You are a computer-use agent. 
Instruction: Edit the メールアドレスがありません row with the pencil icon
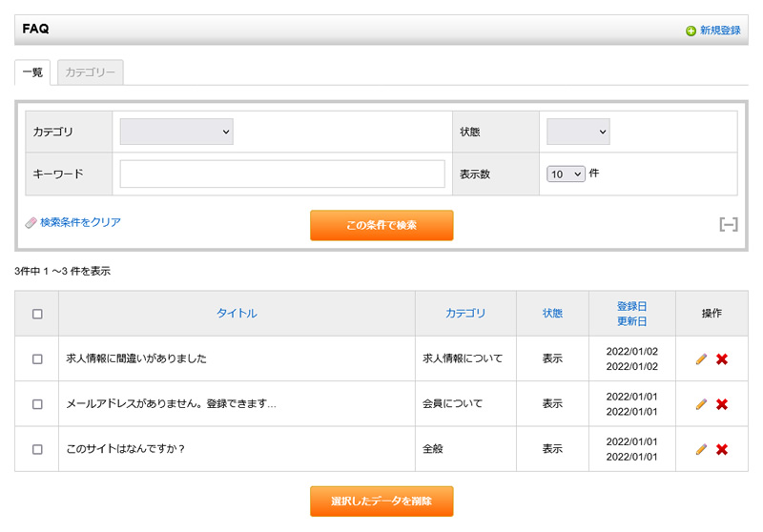click(701, 404)
